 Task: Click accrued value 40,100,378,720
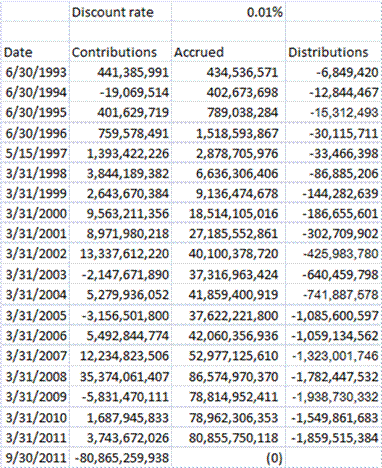[x=228, y=254]
